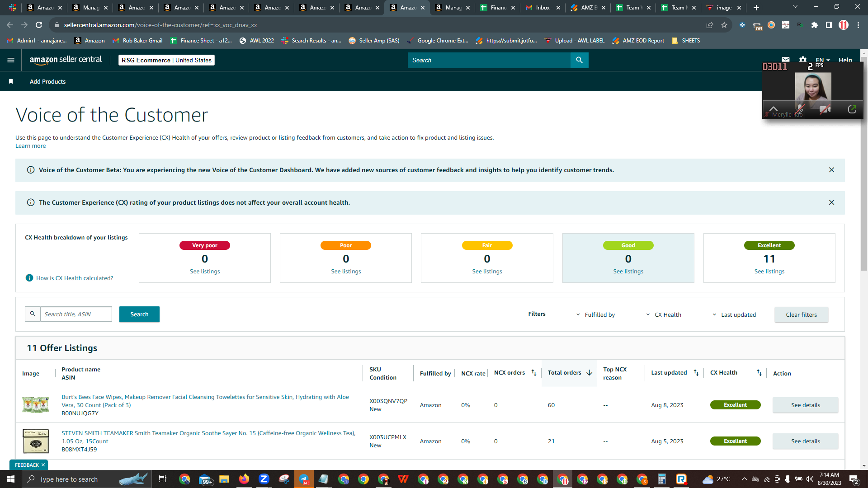Go back in the browser
Screen dimensions: 868x488
(10, 25)
